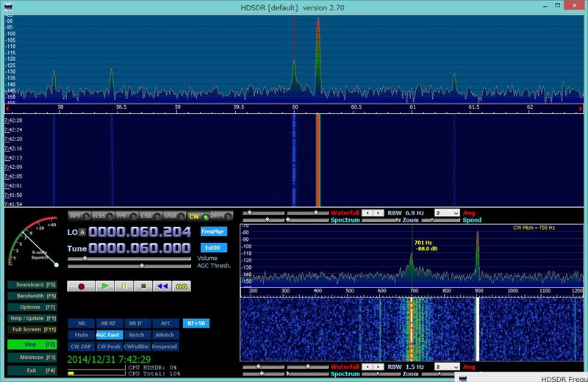Rewind using the blue double-arrow button
Screen dimensions: 588x382
(x=162, y=286)
